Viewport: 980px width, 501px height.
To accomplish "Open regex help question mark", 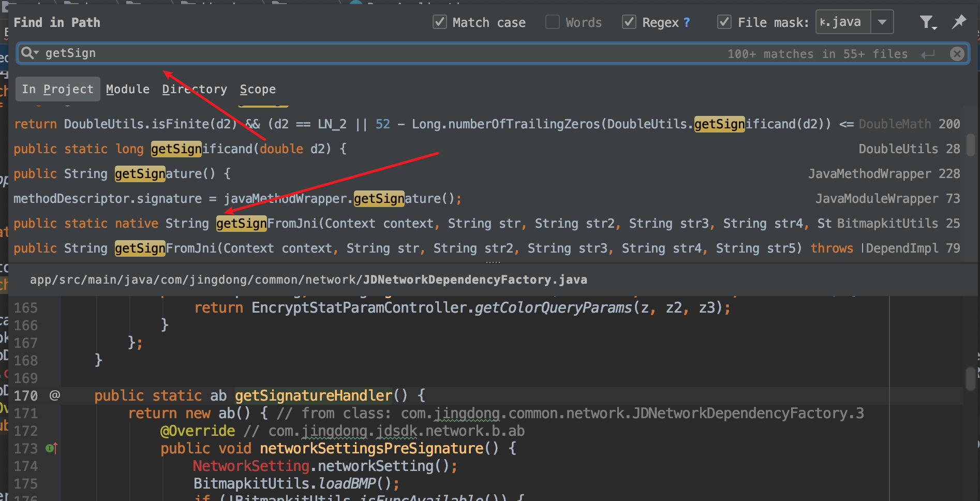I will [687, 22].
